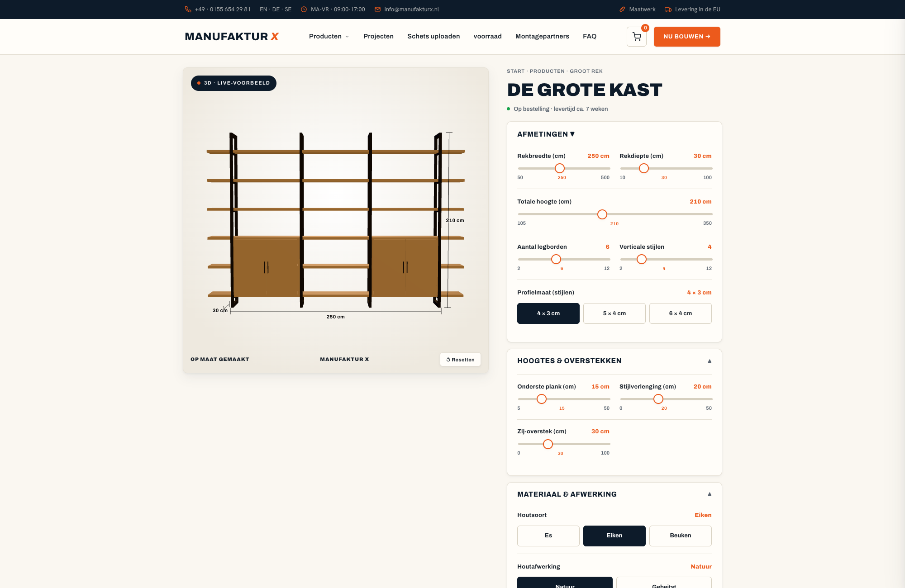The height and width of the screenshot is (588, 905).
Task: Open the FAQ page
Action: pyautogui.click(x=590, y=37)
